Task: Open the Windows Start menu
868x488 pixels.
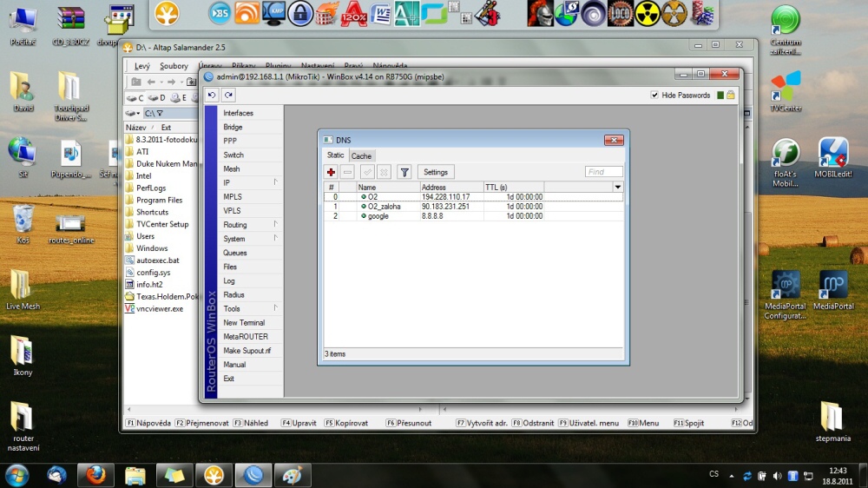Action: [17, 475]
